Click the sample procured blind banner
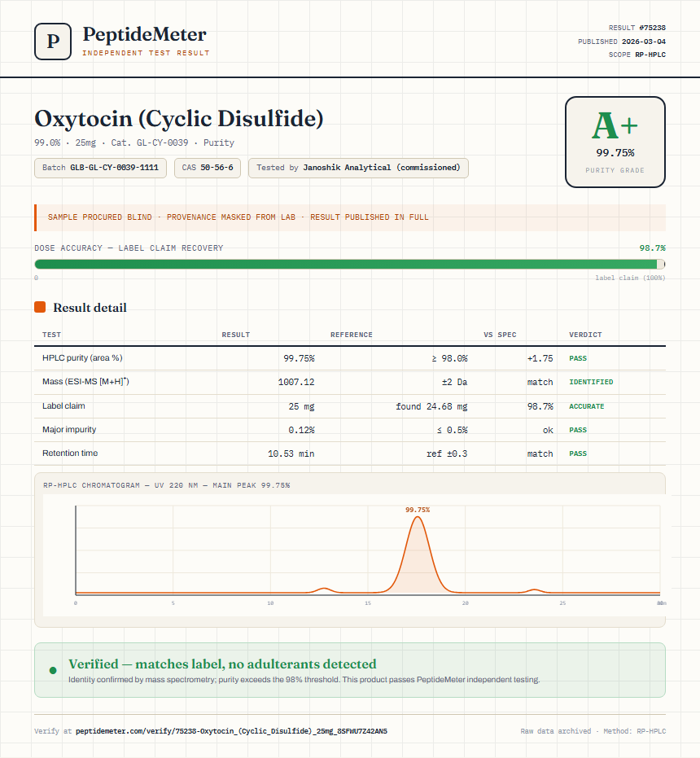The width and height of the screenshot is (700, 758). coord(349,217)
